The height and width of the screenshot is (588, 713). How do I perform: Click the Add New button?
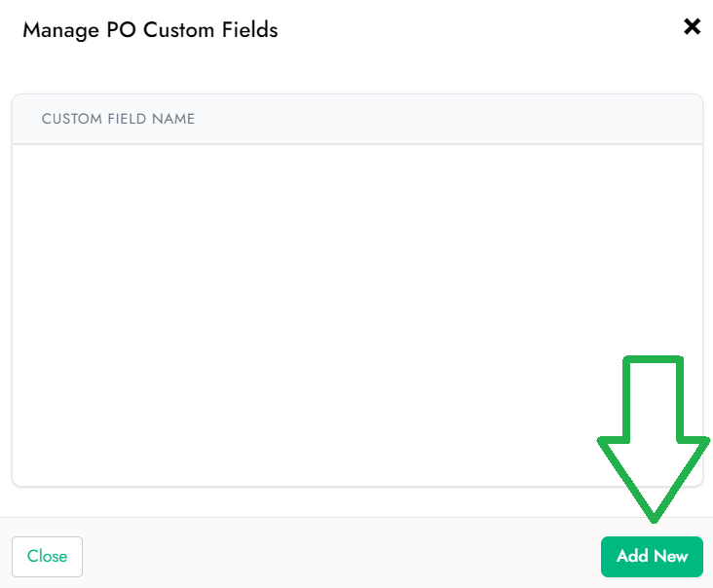[652, 556]
